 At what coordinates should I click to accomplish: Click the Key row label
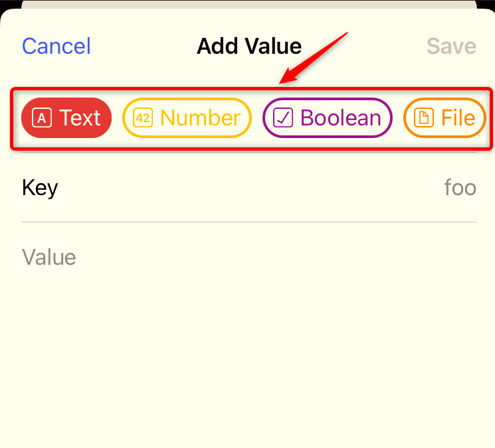[40, 188]
